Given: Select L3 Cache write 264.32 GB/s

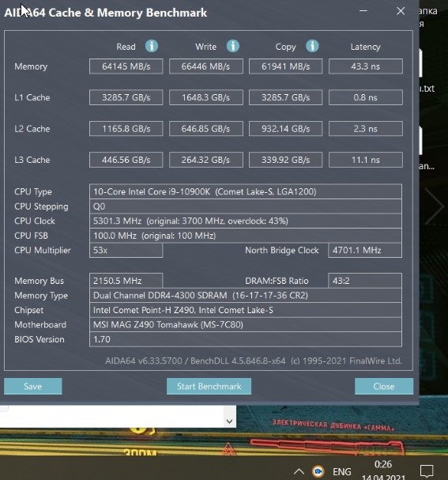Looking at the screenshot, I should (x=205, y=160).
